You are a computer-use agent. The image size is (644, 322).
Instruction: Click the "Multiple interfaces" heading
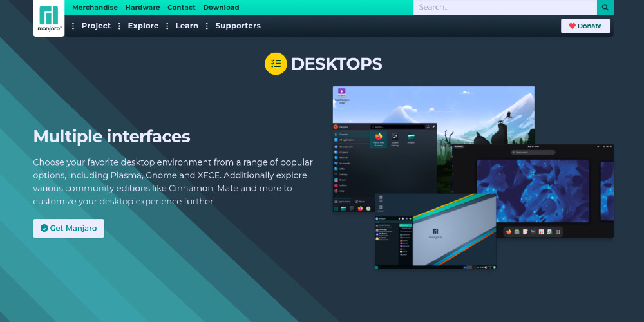[111, 137]
